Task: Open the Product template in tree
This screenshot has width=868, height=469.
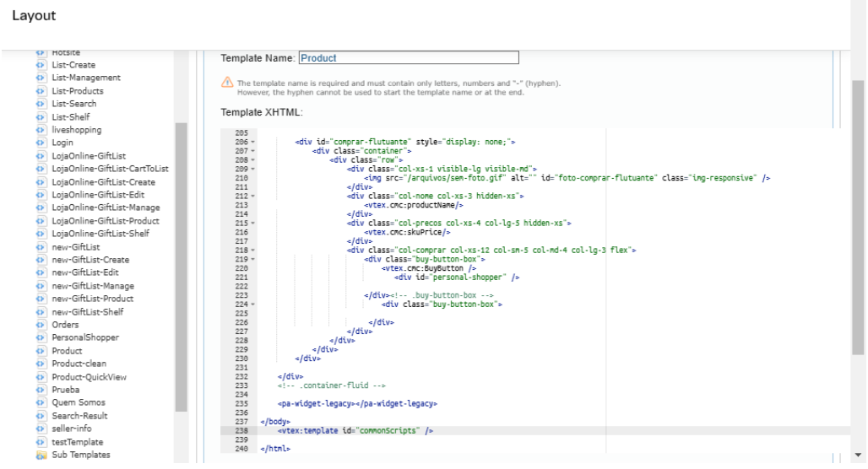Action: click(x=67, y=351)
